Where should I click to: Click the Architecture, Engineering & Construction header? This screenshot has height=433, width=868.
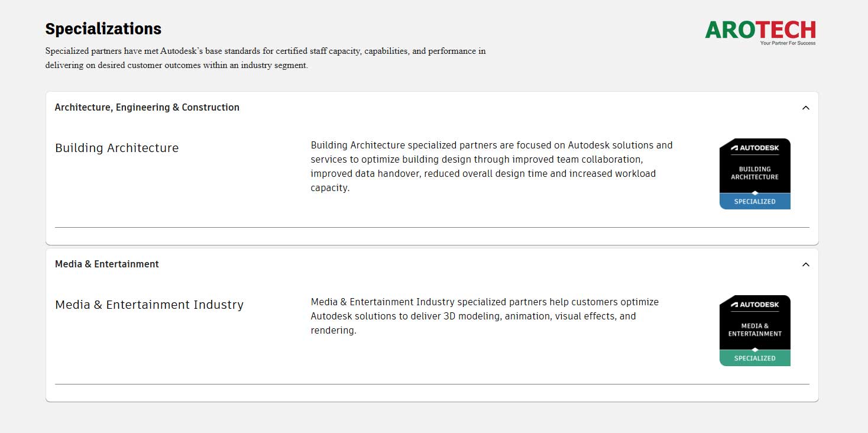coord(147,107)
